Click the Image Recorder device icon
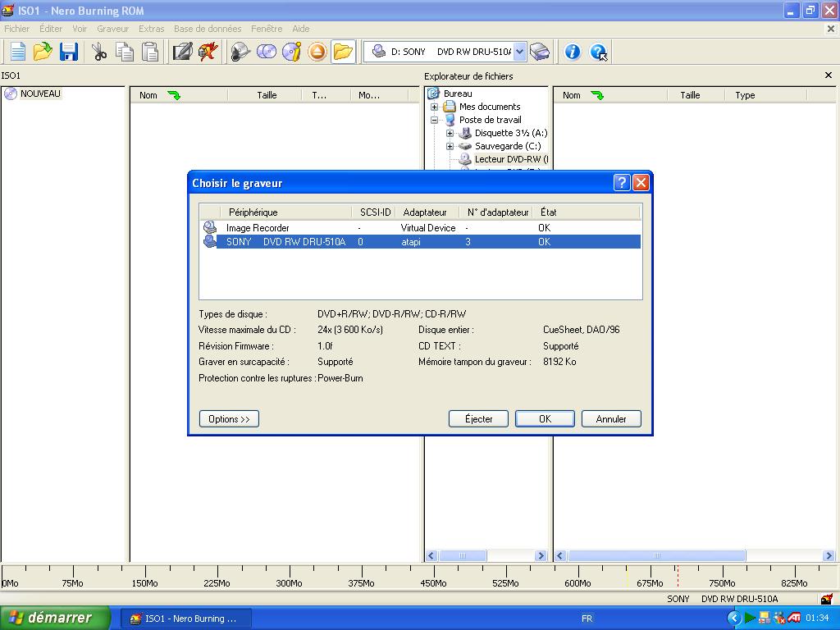This screenshot has height=630, width=840. coord(209,227)
